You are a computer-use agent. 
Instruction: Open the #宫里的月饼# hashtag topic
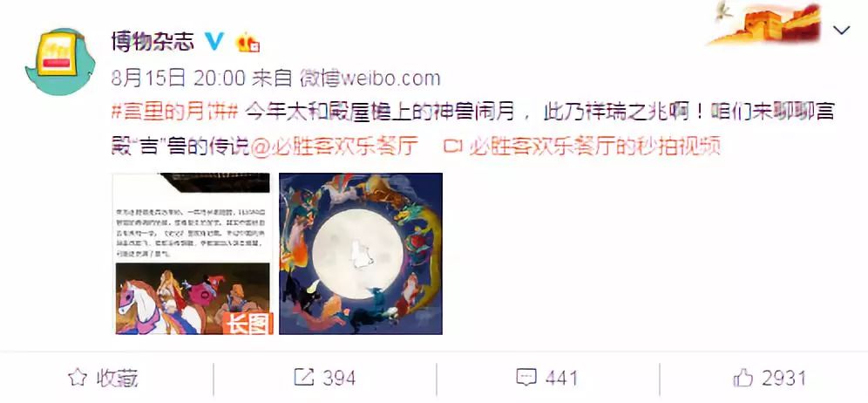coord(174,113)
